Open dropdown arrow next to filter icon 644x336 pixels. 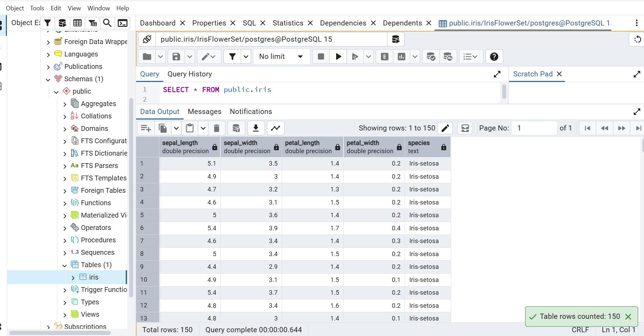click(246, 56)
